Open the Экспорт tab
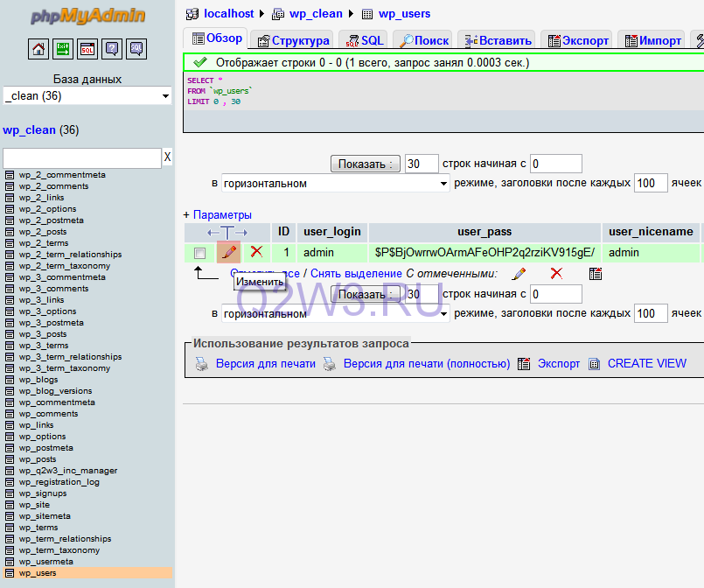 pyautogui.click(x=578, y=40)
